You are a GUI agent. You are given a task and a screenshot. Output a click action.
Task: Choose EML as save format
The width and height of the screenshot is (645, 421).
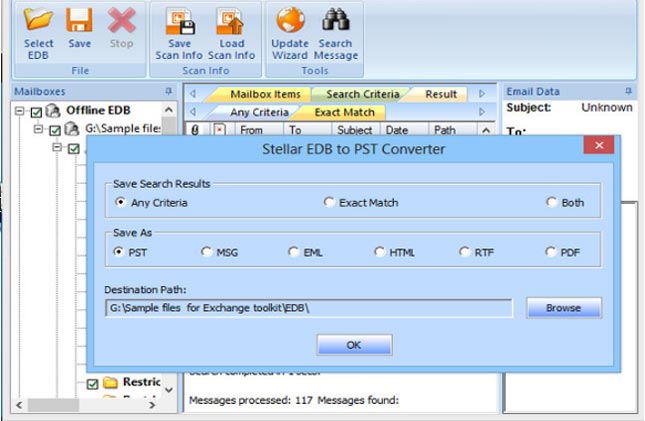click(x=293, y=251)
